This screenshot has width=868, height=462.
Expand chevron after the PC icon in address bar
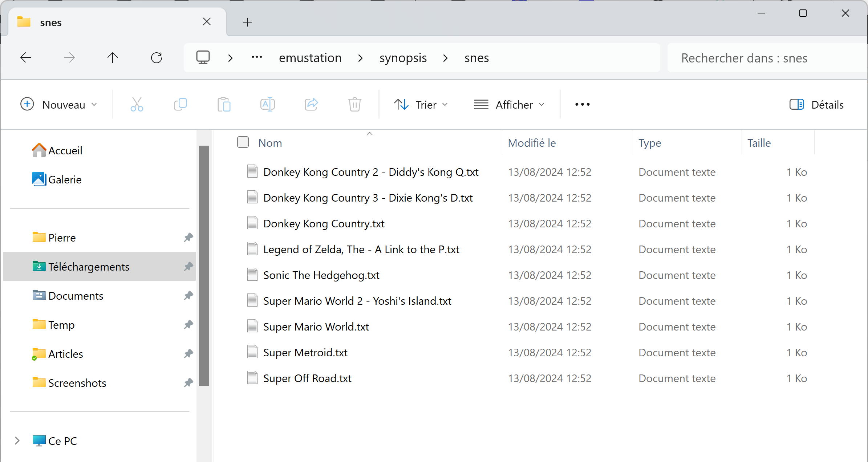(x=230, y=58)
